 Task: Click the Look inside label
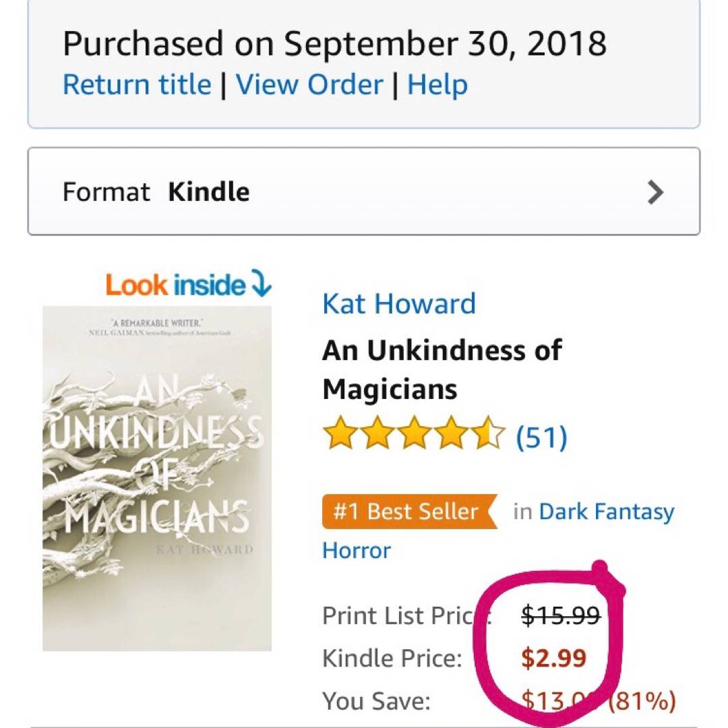175,285
